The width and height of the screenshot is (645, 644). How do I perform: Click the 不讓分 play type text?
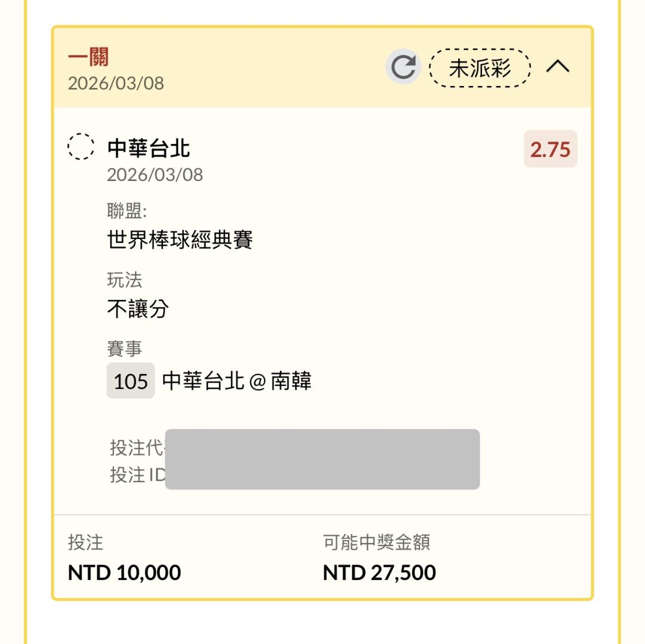click(x=138, y=309)
